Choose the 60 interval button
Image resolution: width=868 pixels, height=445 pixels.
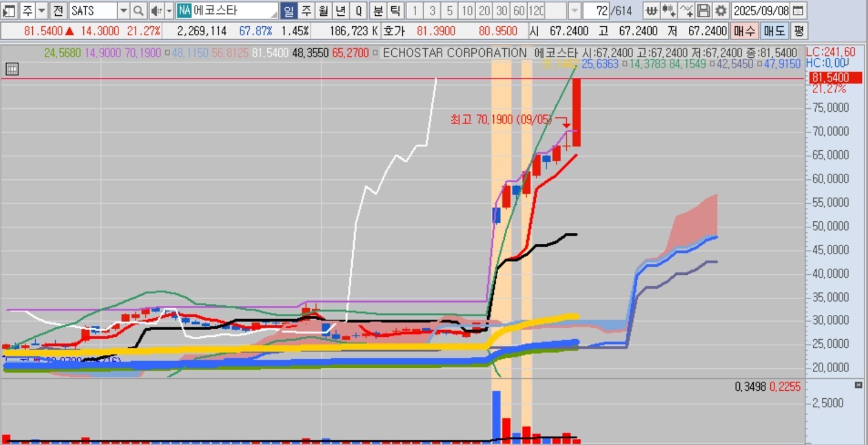[519, 10]
